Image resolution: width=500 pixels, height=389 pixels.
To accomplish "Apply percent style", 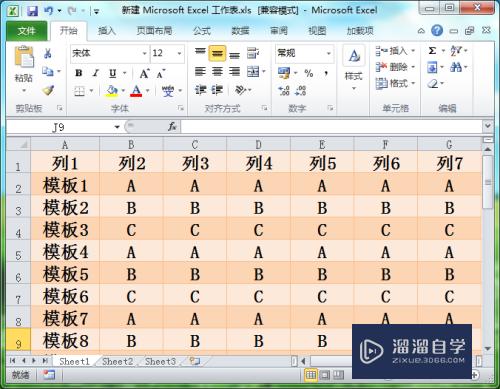I will [x=309, y=73].
